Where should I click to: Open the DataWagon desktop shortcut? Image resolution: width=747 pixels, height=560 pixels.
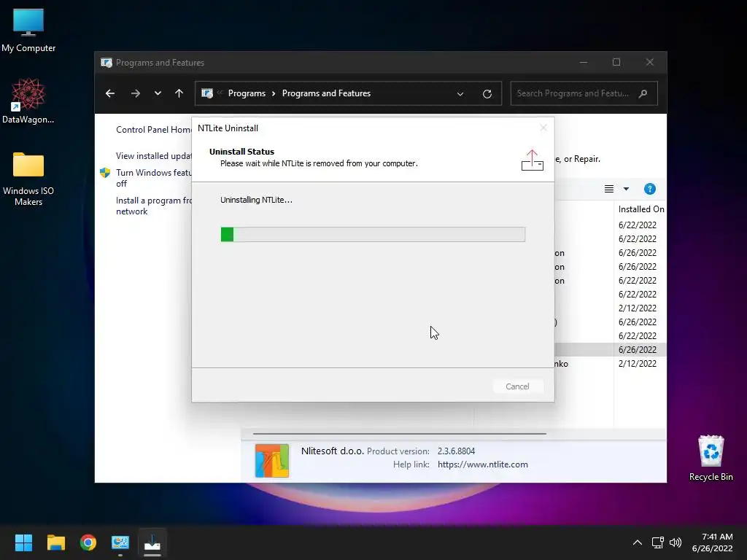pos(28,101)
